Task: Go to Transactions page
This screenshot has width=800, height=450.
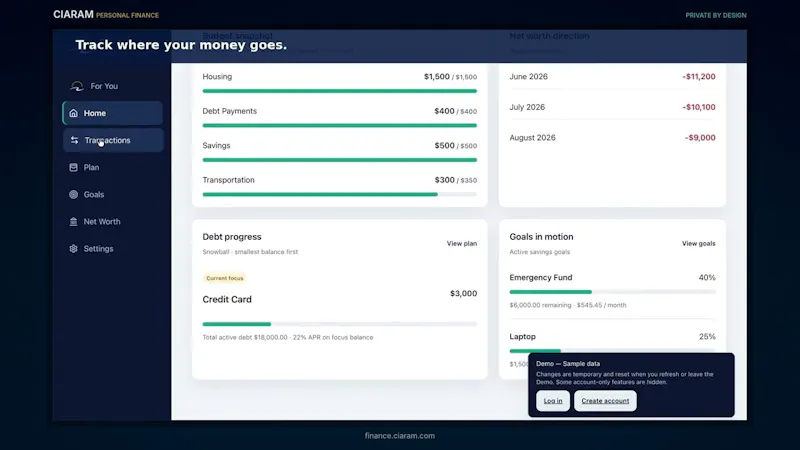Action: tap(113, 140)
